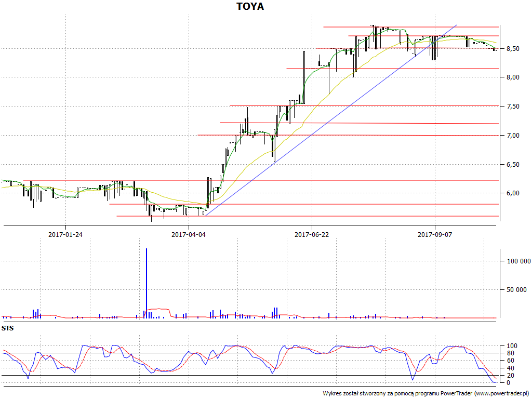
Task: Click the 2017-04-04 date label
Action: click(x=189, y=234)
